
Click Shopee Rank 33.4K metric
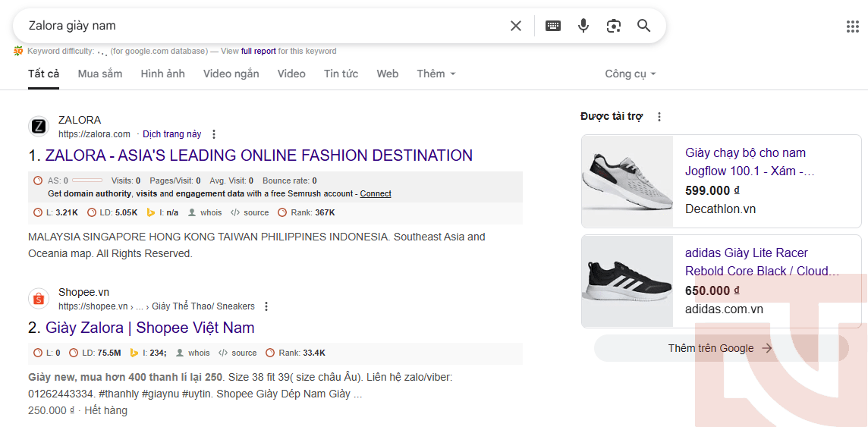coord(296,353)
